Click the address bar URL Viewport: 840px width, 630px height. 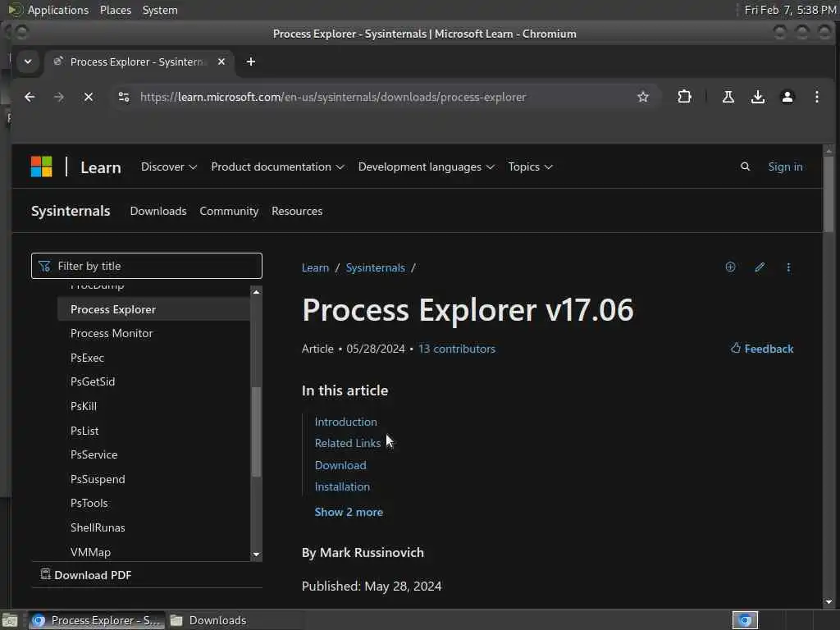coord(333,97)
